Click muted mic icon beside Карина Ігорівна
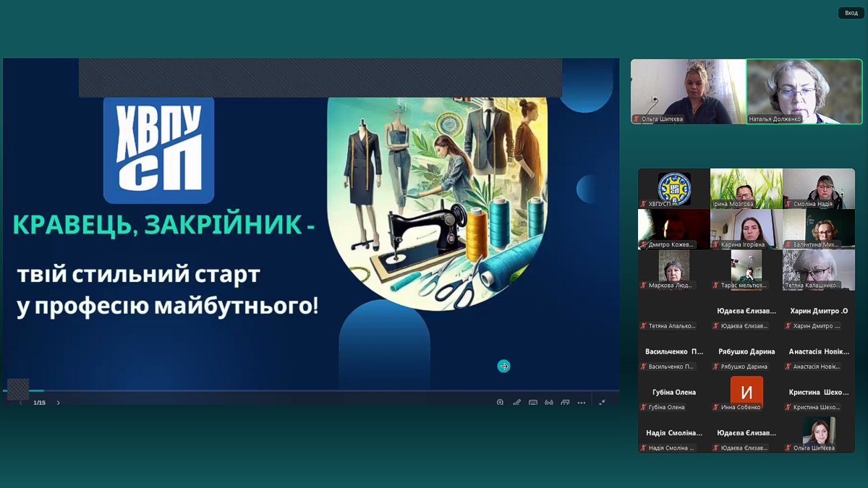Image resolution: width=868 pixels, height=488 pixels. (x=716, y=244)
